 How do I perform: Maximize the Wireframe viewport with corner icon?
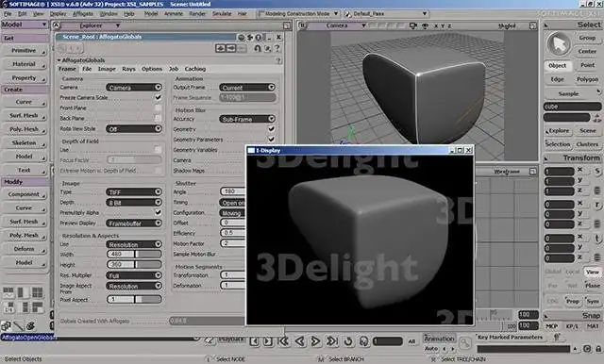point(532,172)
